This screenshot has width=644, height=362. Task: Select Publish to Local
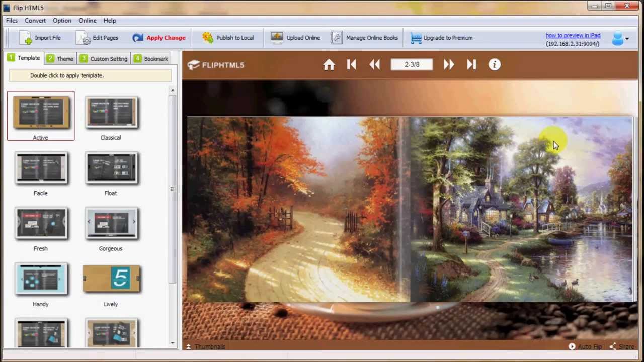(x=228, y=38)
